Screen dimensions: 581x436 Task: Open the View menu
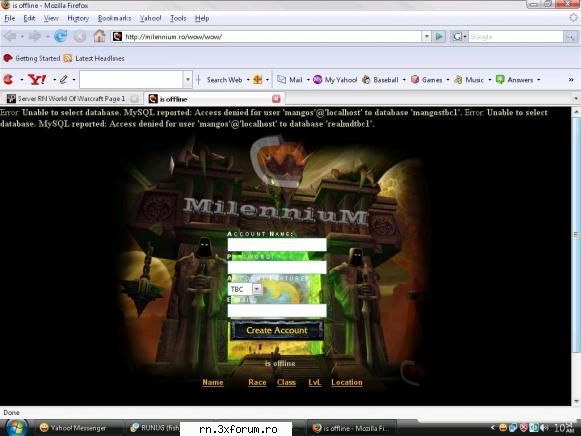coord(51,18)
